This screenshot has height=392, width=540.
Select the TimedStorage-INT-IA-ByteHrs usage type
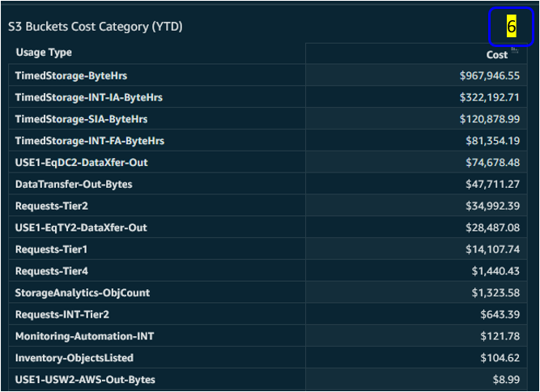89,97
